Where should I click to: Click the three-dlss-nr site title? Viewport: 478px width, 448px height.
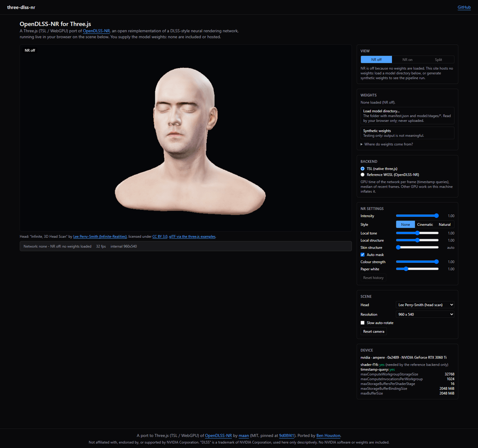tap(21, 7)
